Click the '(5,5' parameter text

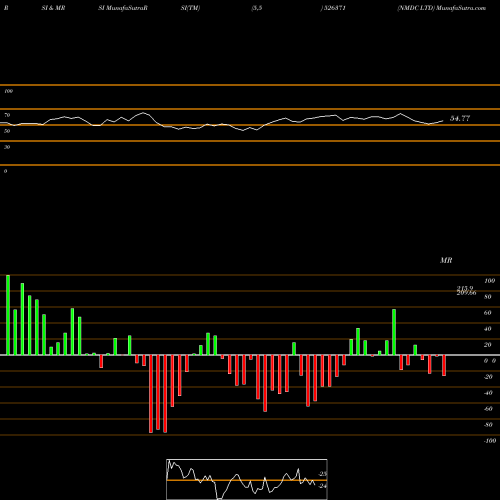click(257, 8)
